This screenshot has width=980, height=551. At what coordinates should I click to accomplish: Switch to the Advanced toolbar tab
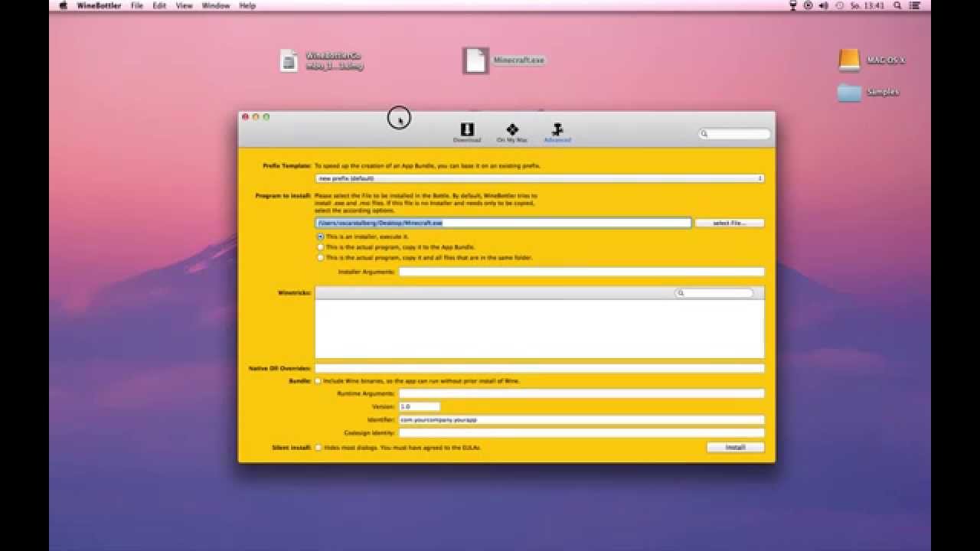[x=557, y=132]
